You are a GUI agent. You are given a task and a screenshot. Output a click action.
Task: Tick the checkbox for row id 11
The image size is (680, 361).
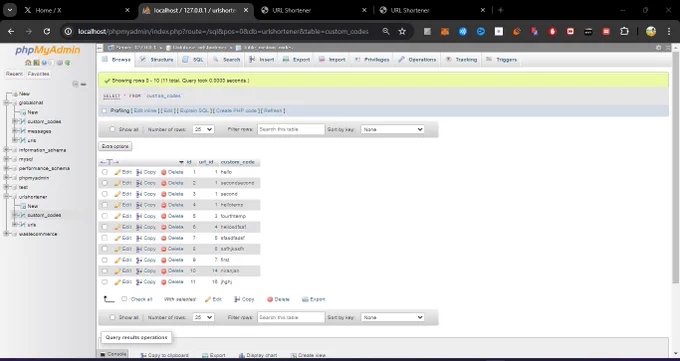pyautogui.click(x=105, y=282)
